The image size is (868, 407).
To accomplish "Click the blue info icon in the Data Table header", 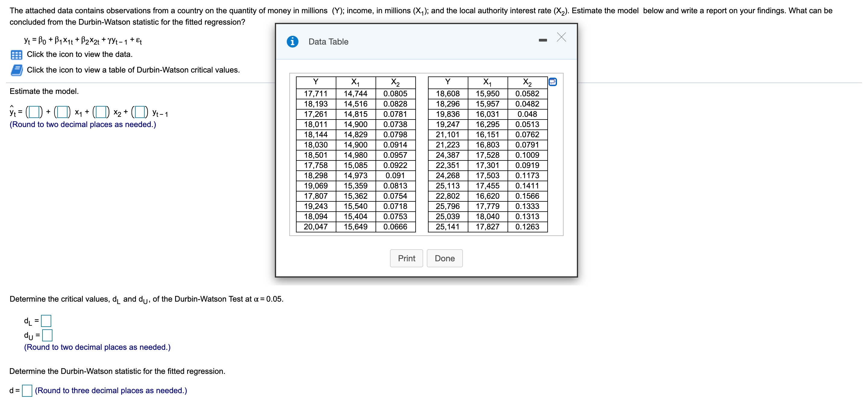I will click(292, 42).
